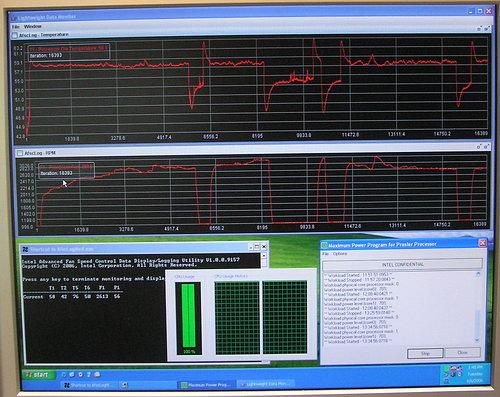Click the Lightweight Data Monitor title bar icon
The height and width of the screenshot is (397, 500).
(x=14, y=17)
